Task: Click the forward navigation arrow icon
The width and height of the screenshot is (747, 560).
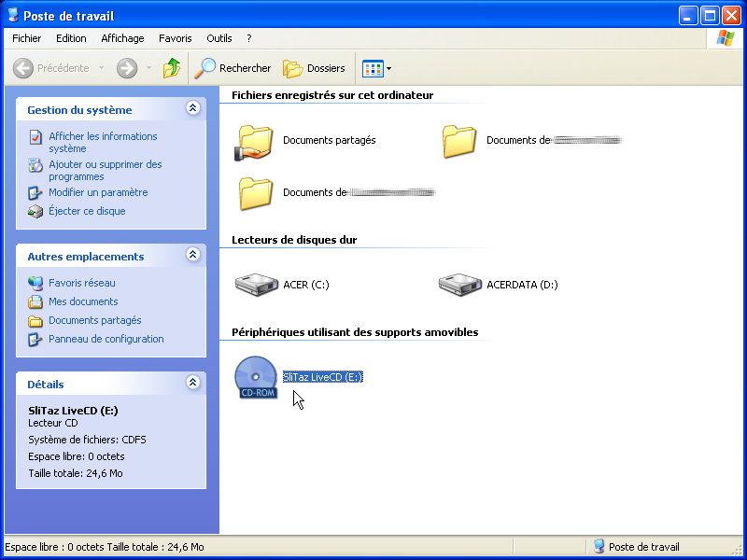Action: pyautogui.click(x=127, y=68)
